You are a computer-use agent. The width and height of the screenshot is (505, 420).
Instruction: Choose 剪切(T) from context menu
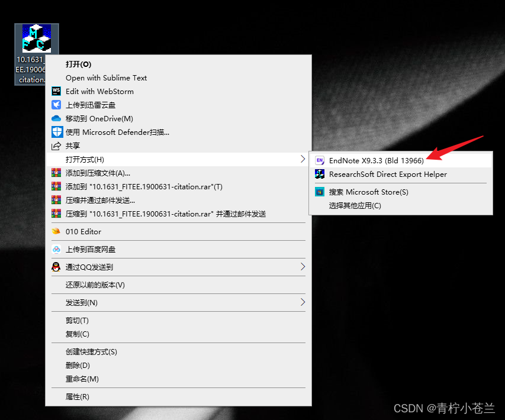coord(179,320)
